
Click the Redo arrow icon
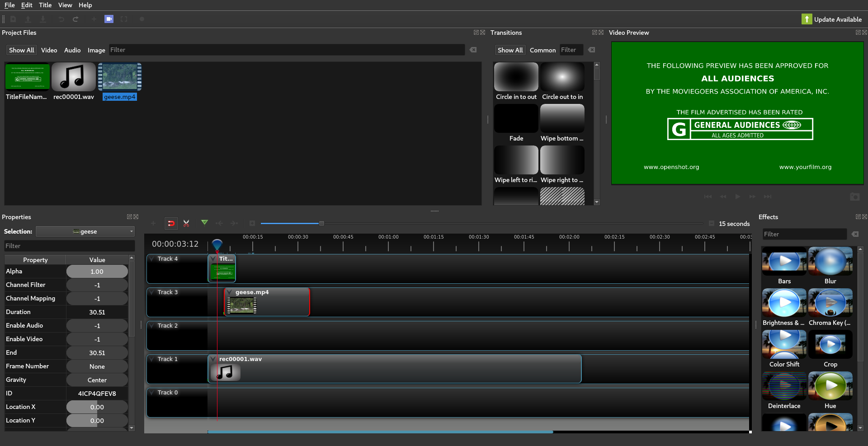pos(75,19)
